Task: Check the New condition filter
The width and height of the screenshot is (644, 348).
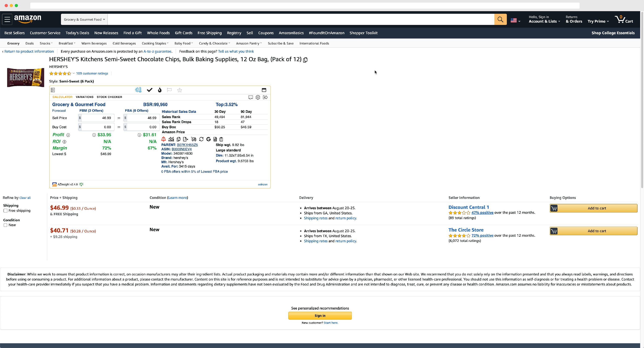Action: point(5,225)
